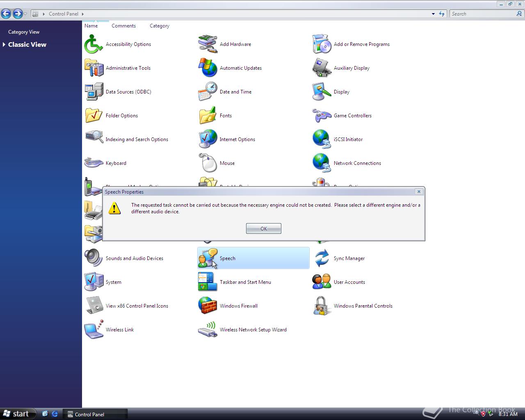Open the Speech icon
Viewport: 525px width, 420px height.
(253, 258)
